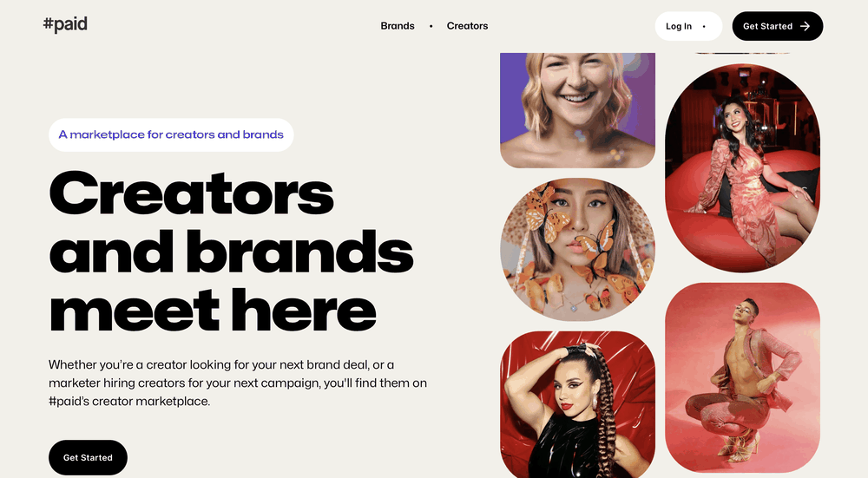Click the Log In button
Image resolution: width=868 pixels, height=478 pixels.
point(688,26)
